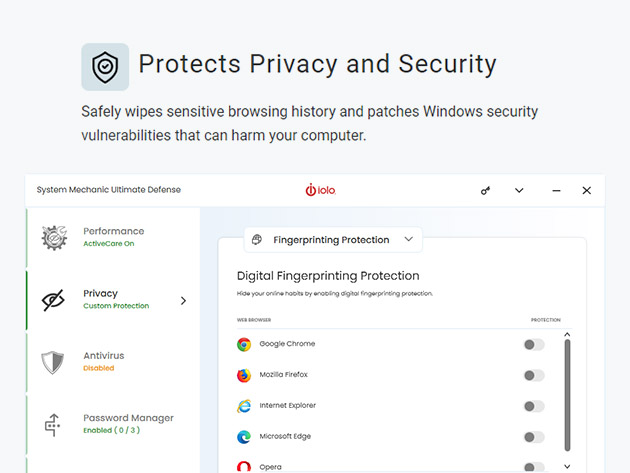Click the Opera label text
Image resolution: width=630 pixels, height=473 pixels.
click(x=270, y=467)
